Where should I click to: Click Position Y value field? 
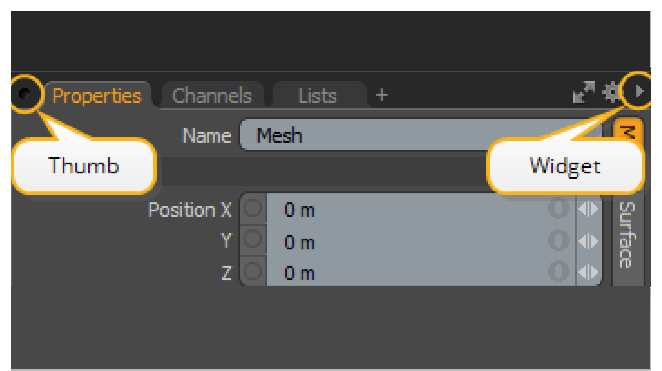421,241
